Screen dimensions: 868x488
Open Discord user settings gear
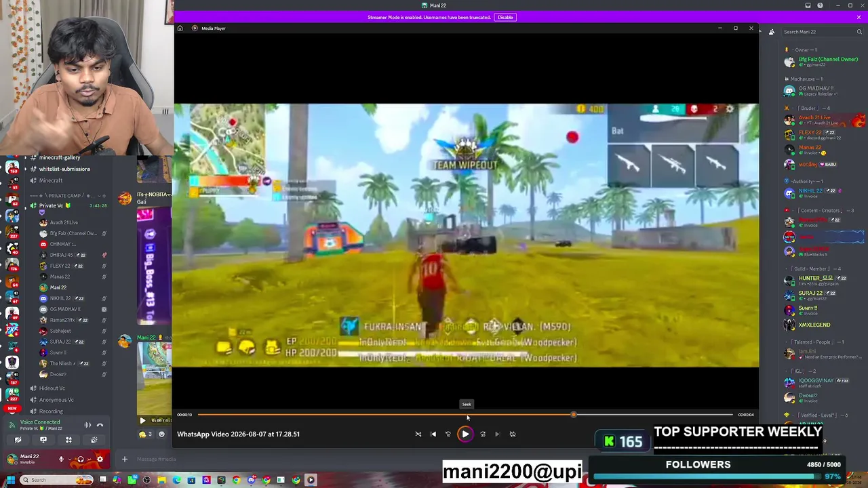click(x=100, y=460)
